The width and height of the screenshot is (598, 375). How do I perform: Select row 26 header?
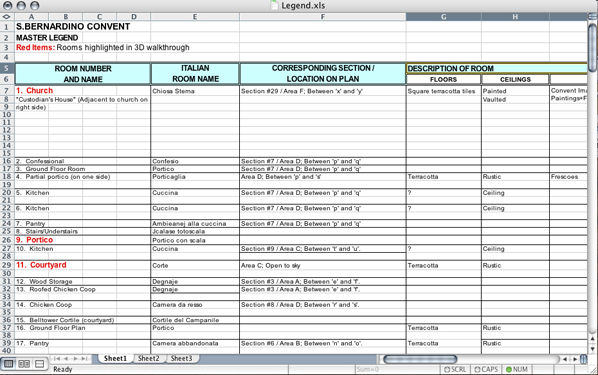point(7,240)
